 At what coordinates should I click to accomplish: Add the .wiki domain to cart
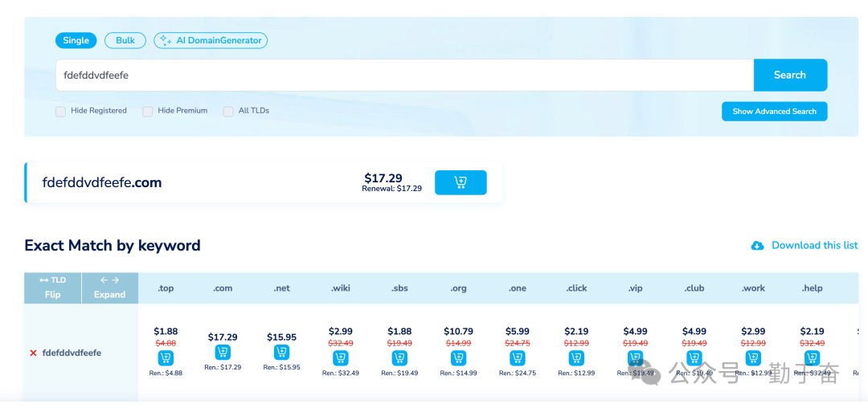point(341,358)
